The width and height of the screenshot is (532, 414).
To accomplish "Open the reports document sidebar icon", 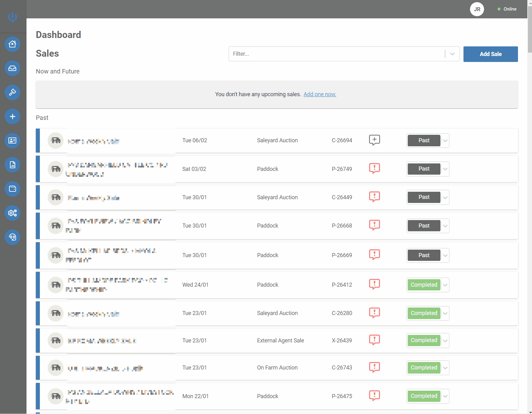I will pyautogui.click(x=12, y=165).
